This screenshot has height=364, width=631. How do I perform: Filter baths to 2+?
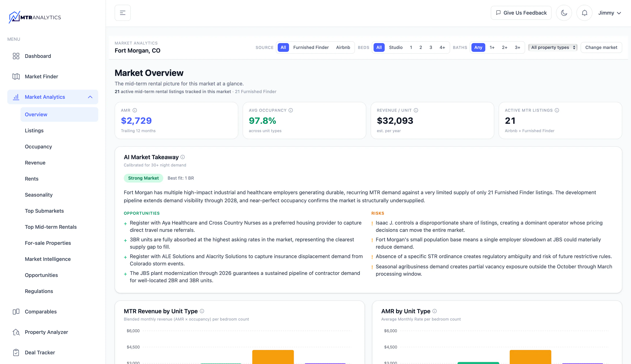pos(504,47)
